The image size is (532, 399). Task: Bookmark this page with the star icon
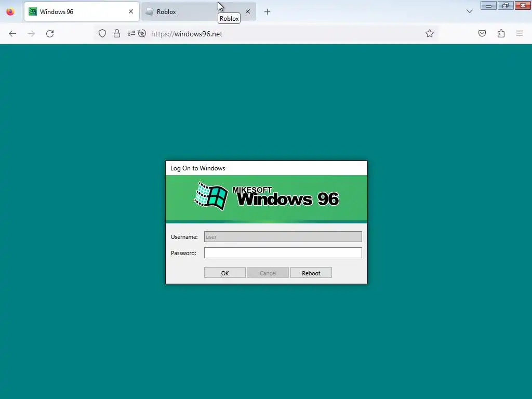point(430,33)
